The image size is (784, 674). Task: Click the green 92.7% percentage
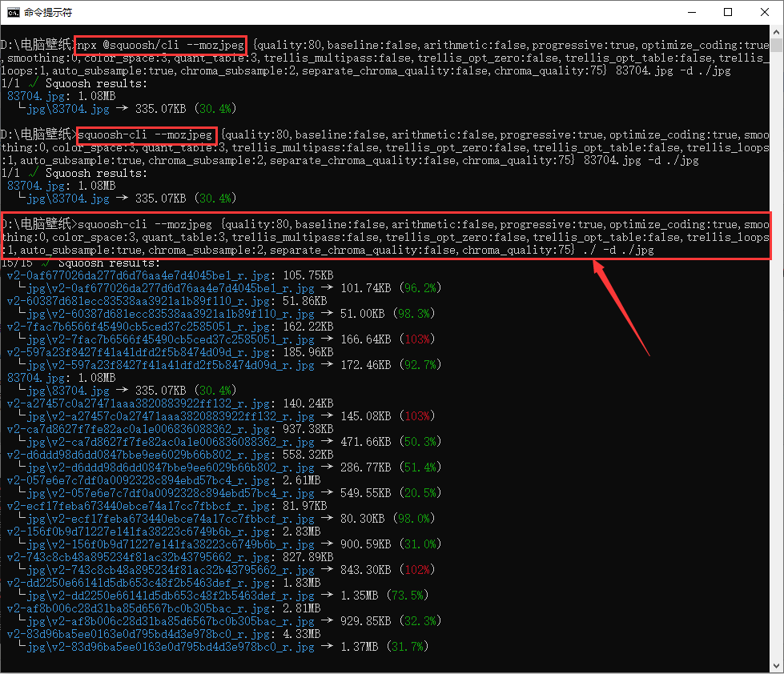click(420, 365)
